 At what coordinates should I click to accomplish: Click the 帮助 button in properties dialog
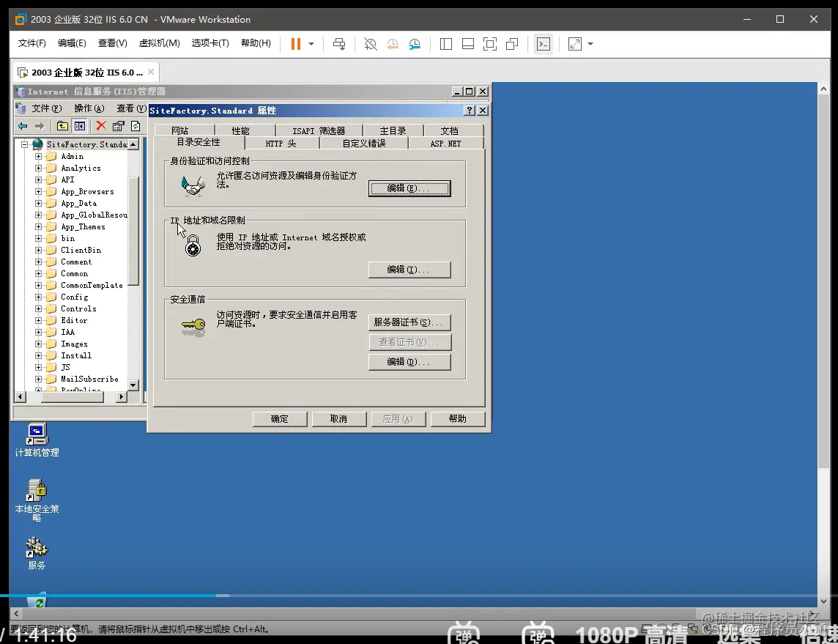(458, 419)
